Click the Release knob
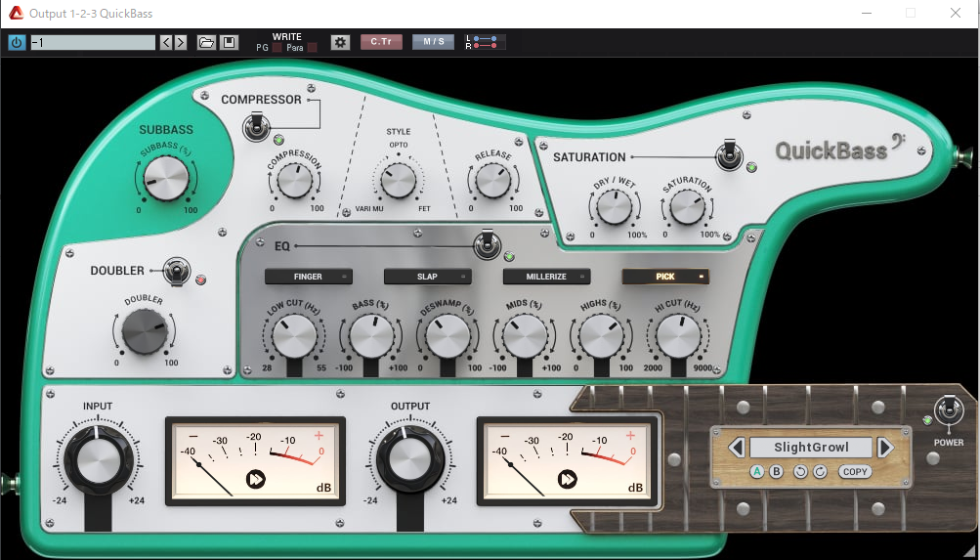Screen dimensions: 980x560 coord(493,181)
